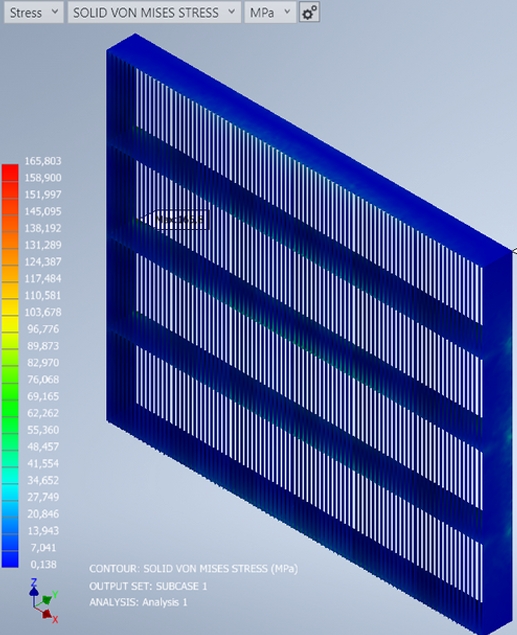Screen dimensions: 517x635
Task: Click the legend value 151,997
Action: [x=43, y=194]
